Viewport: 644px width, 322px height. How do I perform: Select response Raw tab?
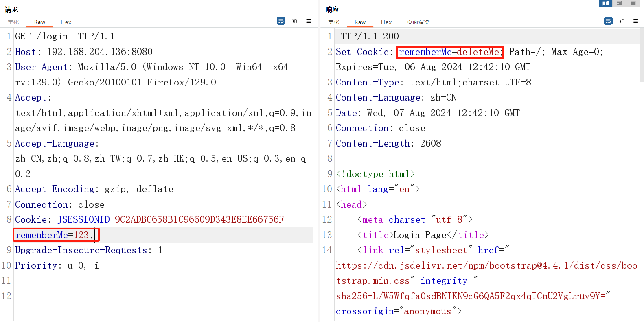tap(360, 22)
